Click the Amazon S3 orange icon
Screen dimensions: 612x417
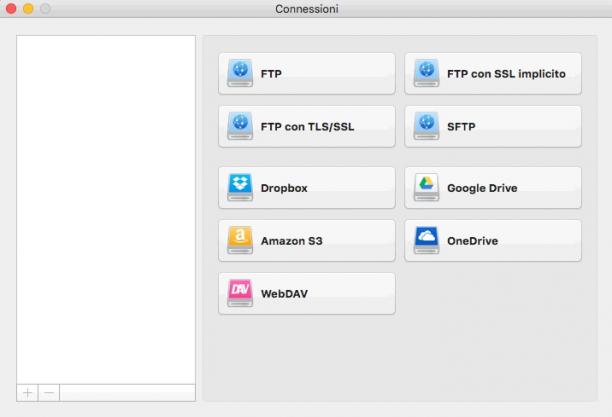click(x=240, y=240)
